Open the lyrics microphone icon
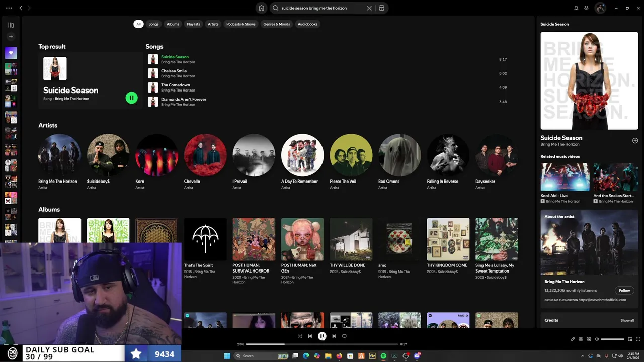Image resolution: width=644 pixels, height=362 pixels. pos(573,339)
